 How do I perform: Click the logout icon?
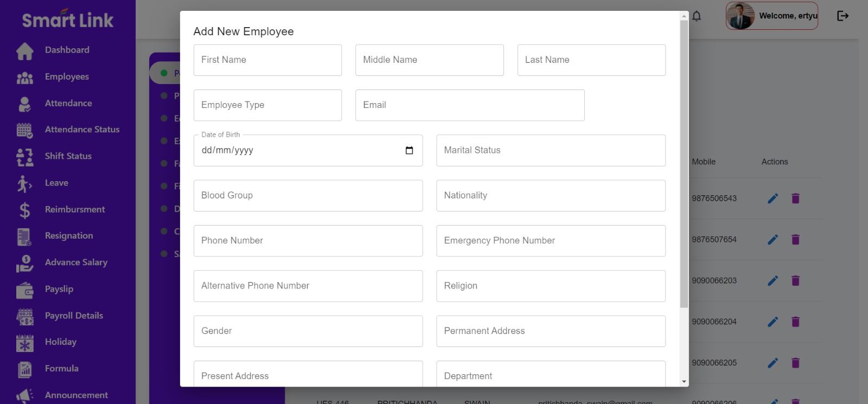(843, 16)
